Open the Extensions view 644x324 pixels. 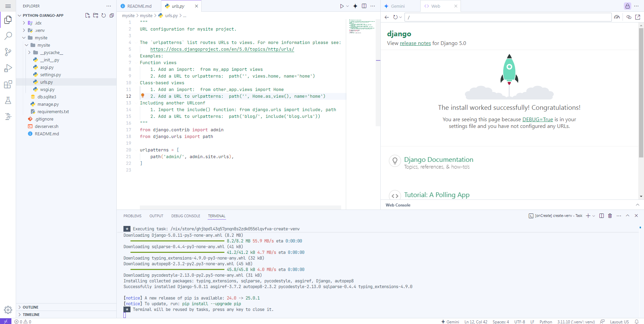click(x=8, y=84)
